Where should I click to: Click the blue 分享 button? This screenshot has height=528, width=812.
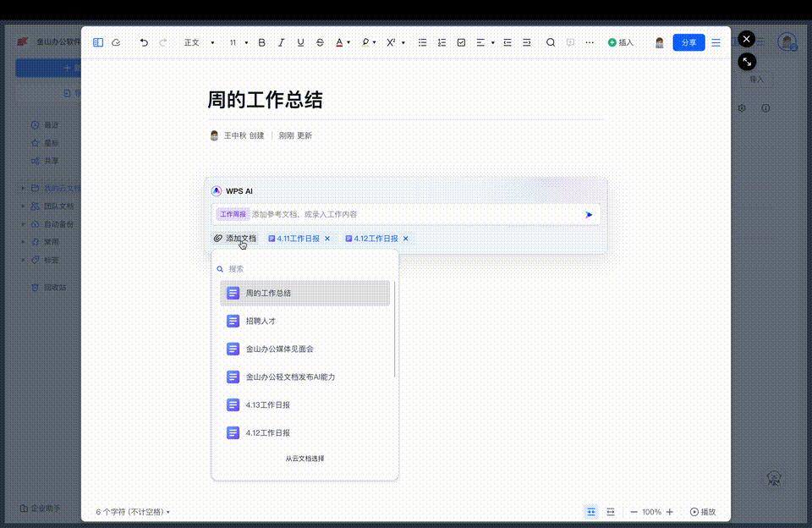tap(689, 41)
